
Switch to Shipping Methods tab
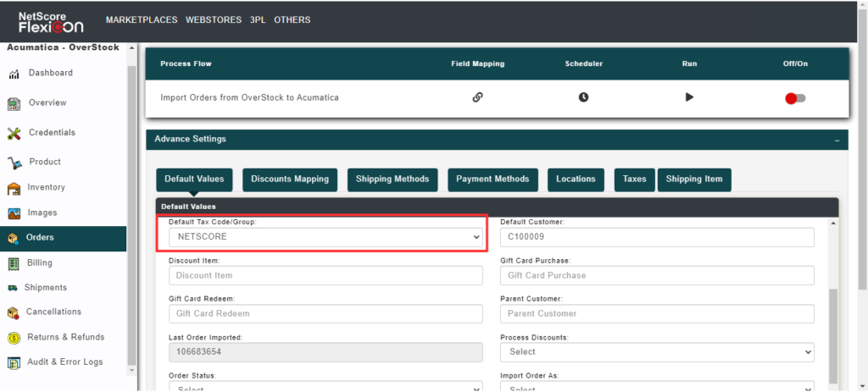coord(392,179)
